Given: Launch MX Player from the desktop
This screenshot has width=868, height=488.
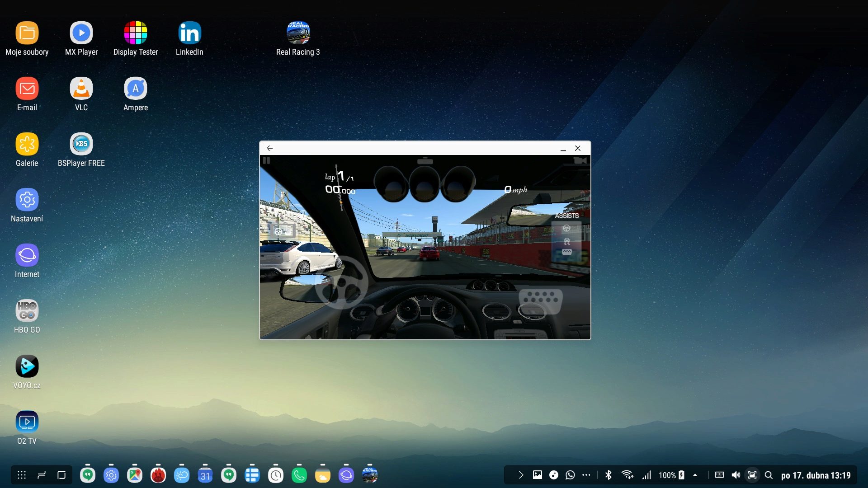Looking at the screenshot, I should click(x=81, y=39).
